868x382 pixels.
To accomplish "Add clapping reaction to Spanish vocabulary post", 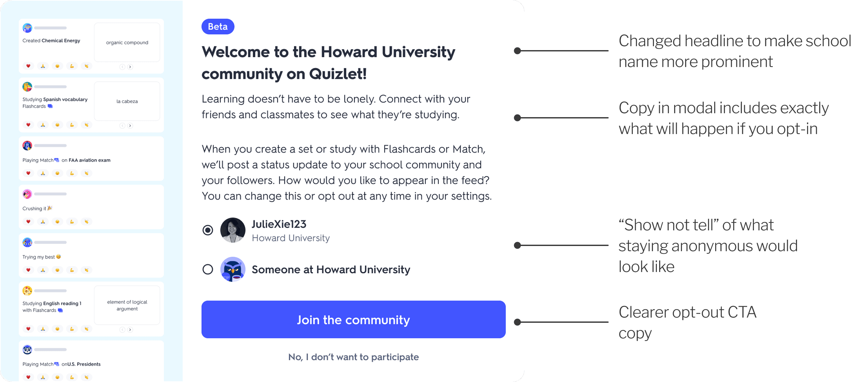I will [87, 125].
